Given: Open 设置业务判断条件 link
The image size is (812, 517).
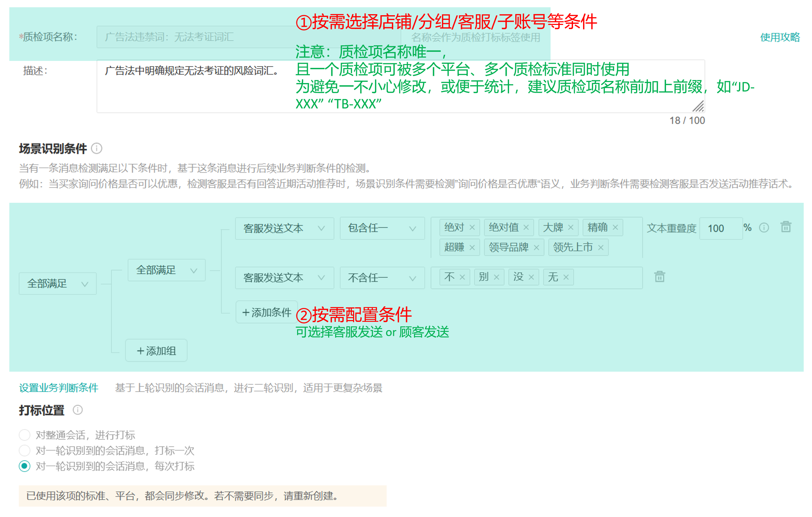Looking at the screenshot, I should [59, 388].
